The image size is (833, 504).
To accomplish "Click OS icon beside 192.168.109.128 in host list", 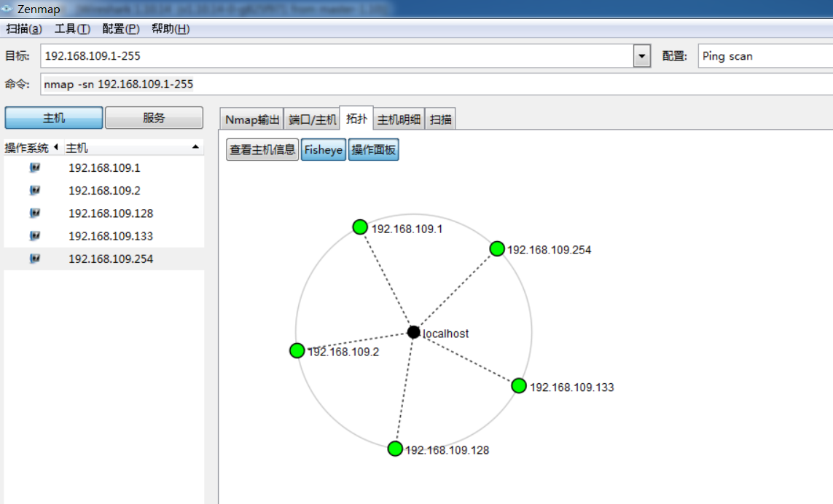I will pos(35,213).
